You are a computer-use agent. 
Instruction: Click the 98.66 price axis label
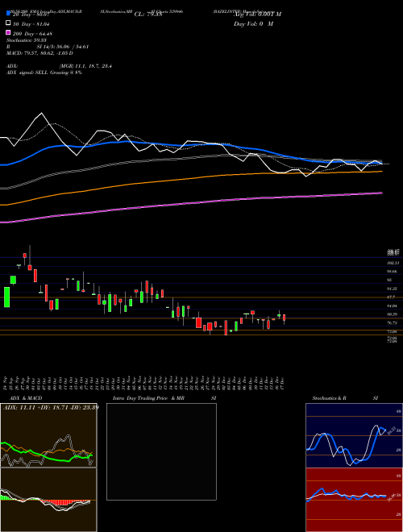393,272
